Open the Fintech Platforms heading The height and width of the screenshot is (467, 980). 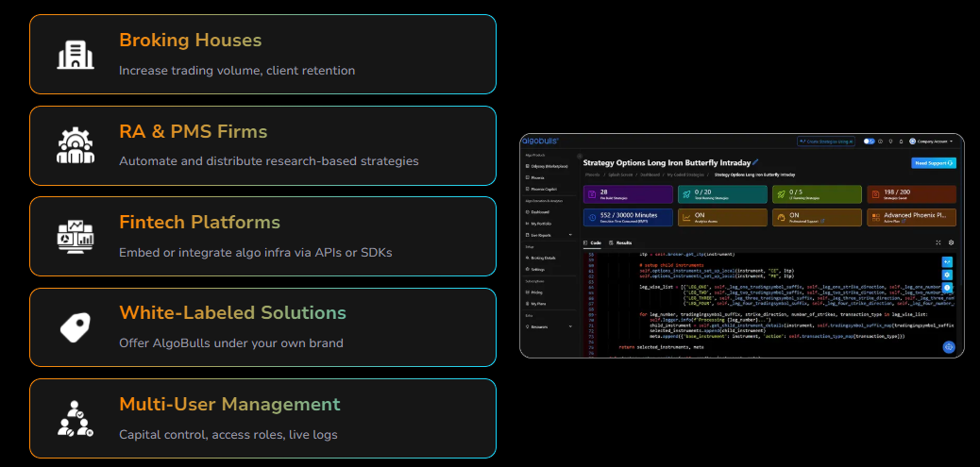(199, 223)
